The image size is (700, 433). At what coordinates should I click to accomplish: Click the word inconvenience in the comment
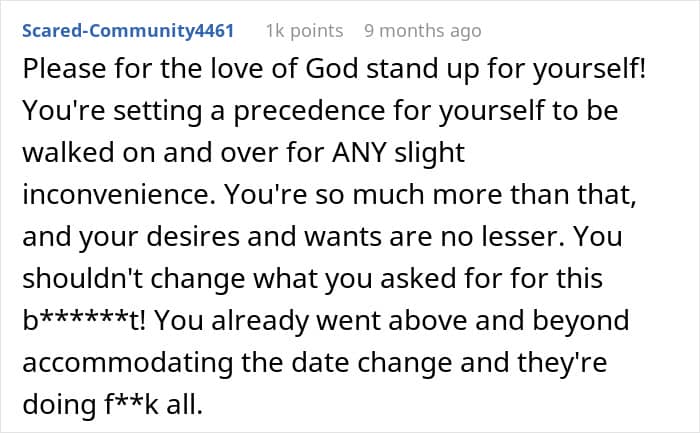pos(119,195)
